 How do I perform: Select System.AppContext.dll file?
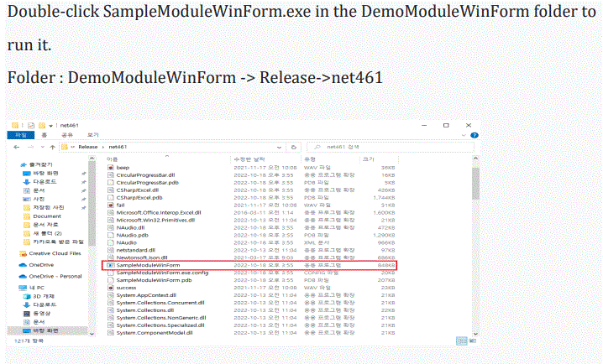click(x=146, y=295)
